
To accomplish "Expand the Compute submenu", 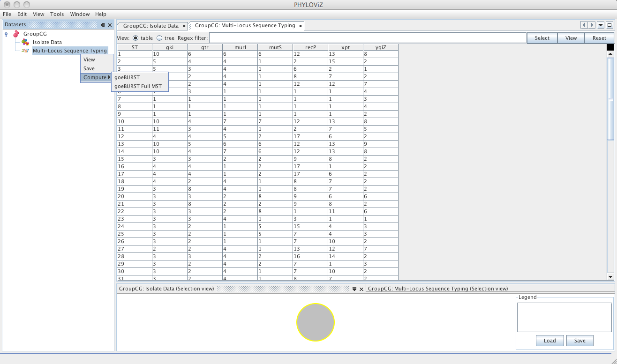I will pyautogui.click(x=97, y=77).
